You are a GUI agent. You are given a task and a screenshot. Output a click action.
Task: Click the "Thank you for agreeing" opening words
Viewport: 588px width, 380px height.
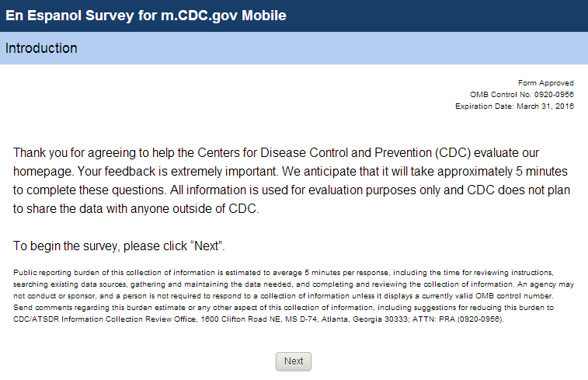tap(74, 151)
